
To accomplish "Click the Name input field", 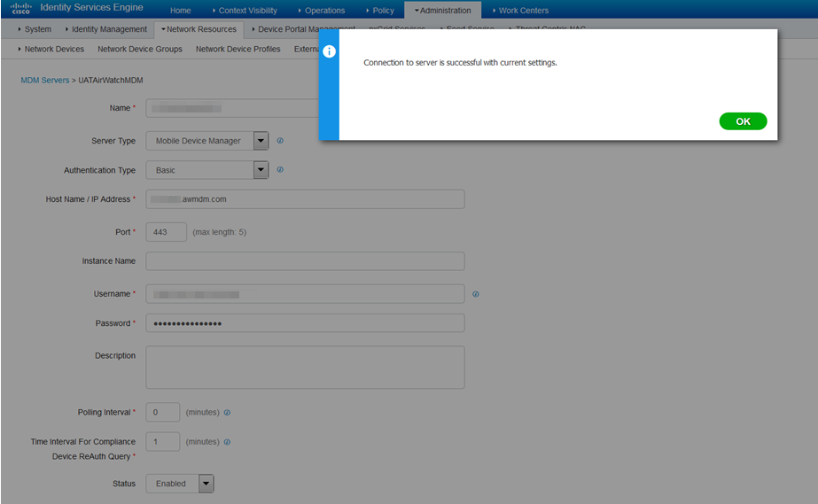I will (232, 108).
